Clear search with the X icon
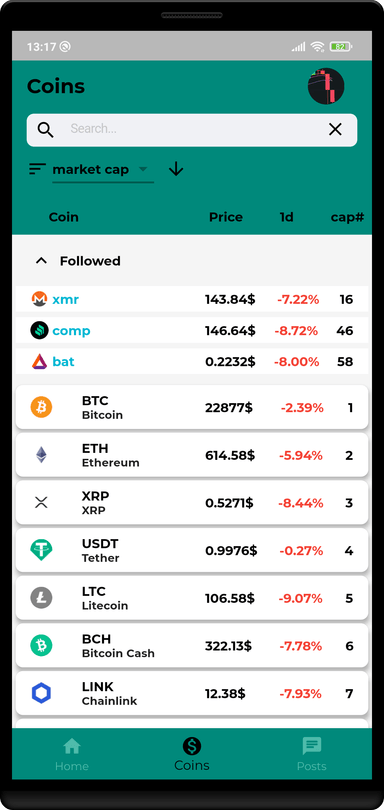 pos(335,130)
